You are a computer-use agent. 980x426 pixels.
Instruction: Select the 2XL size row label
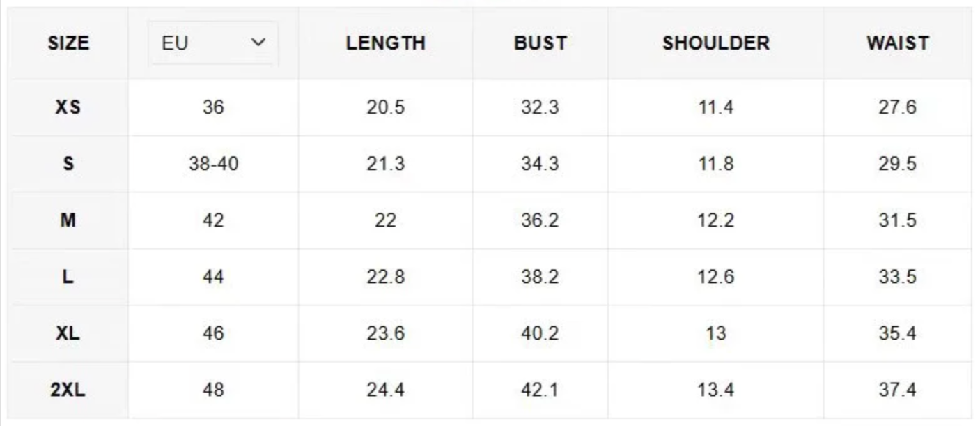[68, 390]
